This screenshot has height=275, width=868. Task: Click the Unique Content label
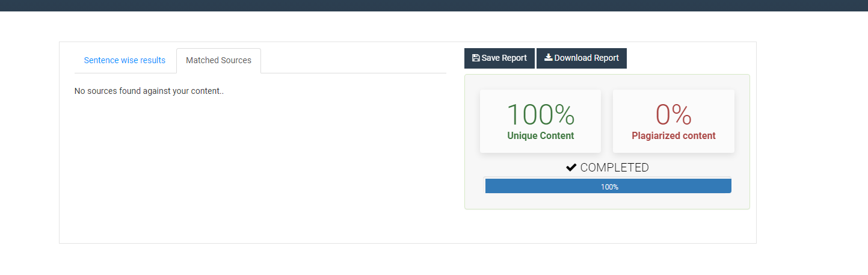[x=540, y=136]
